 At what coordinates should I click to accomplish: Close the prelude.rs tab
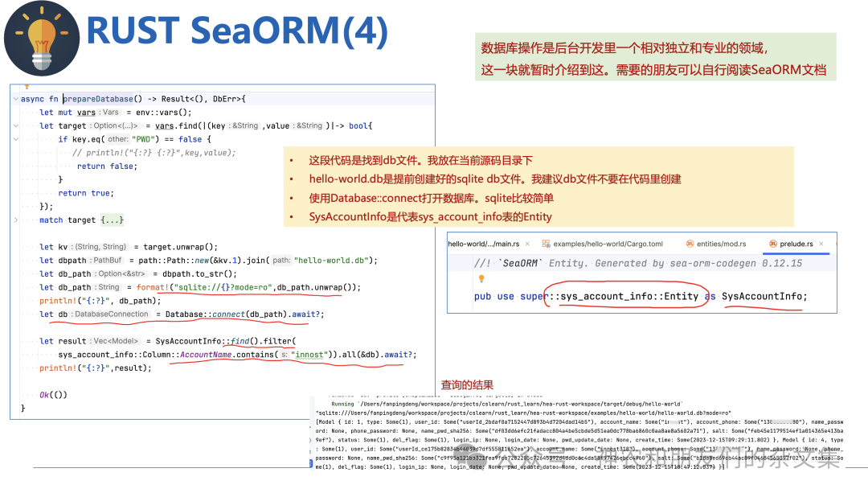821,244
